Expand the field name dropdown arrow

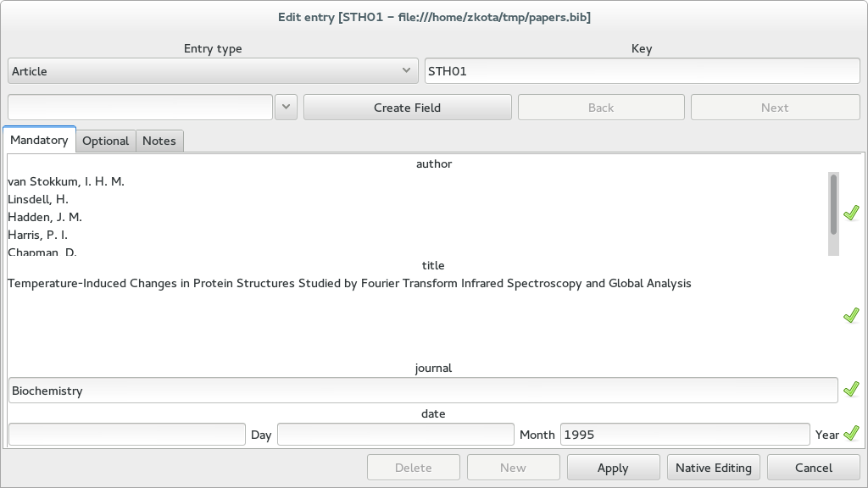point(287,107)
